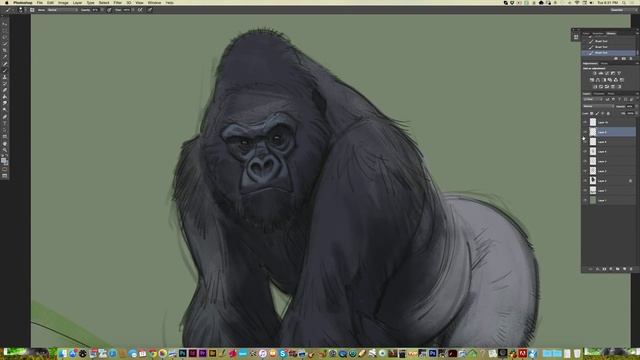Screen dimensions: 640x360
Task: Select the Hand tool
Action: click(x=5, y=144)
